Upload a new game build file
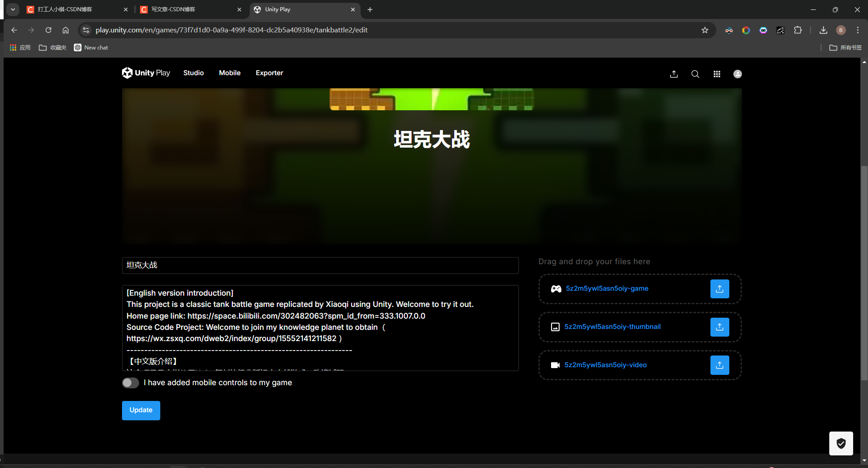This screenshot has width=868, height=468. click(719, 289)
